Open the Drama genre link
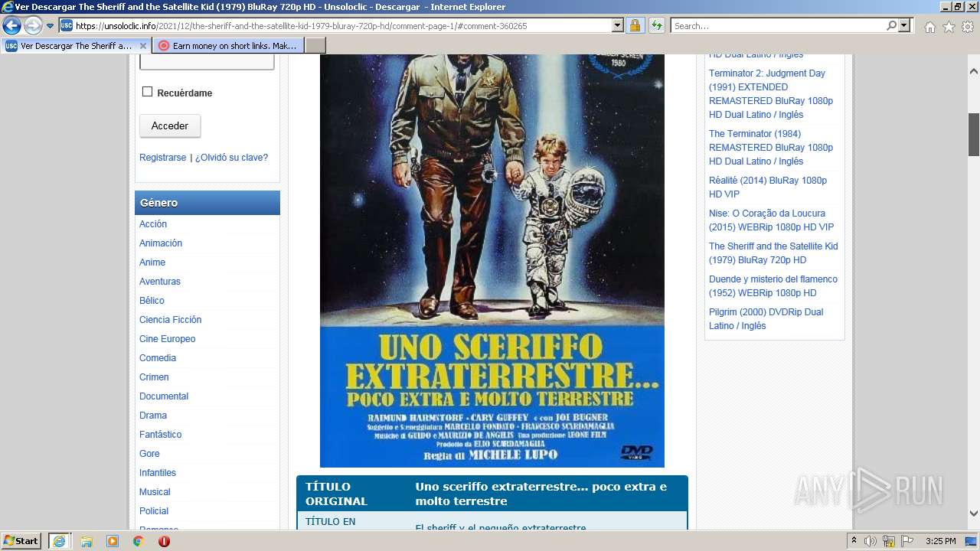The image size is (980, 551). tap(153, 416)
